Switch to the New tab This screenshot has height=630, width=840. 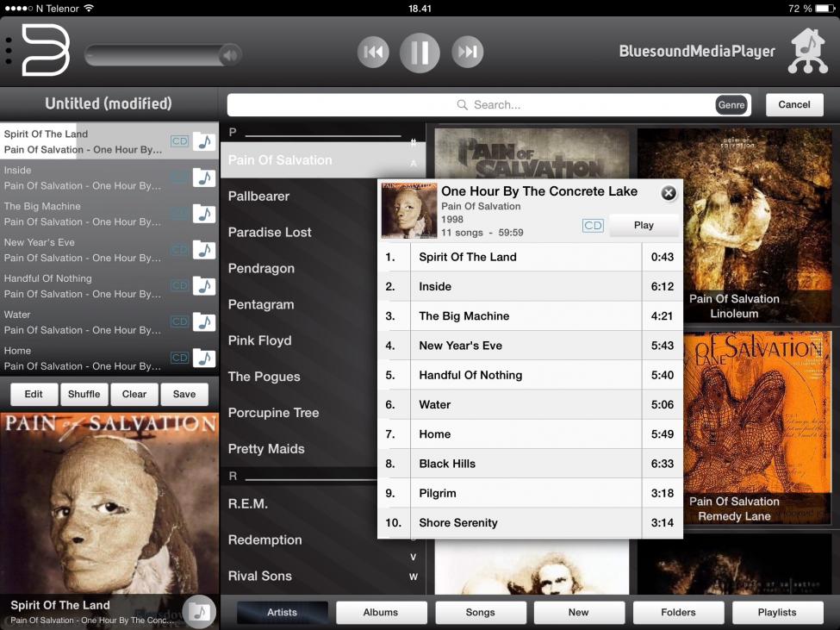579,612
